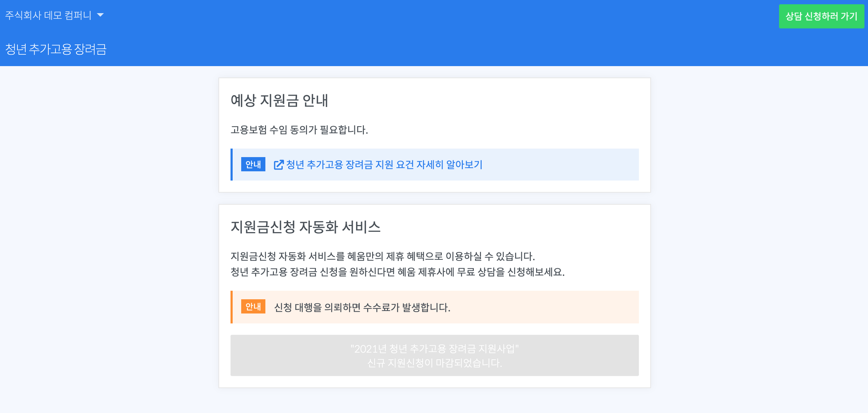The image size is (868, 413).
Task: Click the 예상 지원금 안내 heading
Action: coord(279,101)
